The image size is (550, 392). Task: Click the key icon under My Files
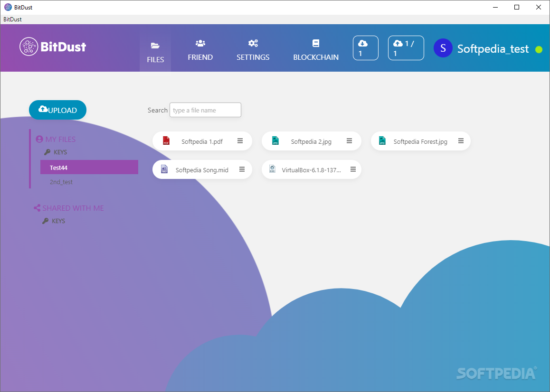47,152
